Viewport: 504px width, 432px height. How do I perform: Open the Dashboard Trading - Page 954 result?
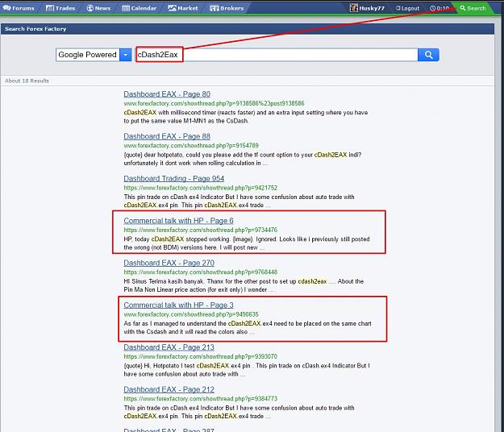point(174,178)
